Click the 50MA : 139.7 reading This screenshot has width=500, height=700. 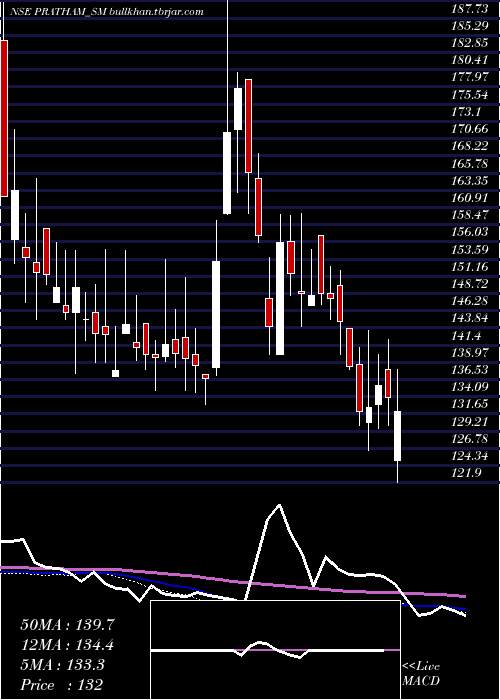(x=67, y=625)
